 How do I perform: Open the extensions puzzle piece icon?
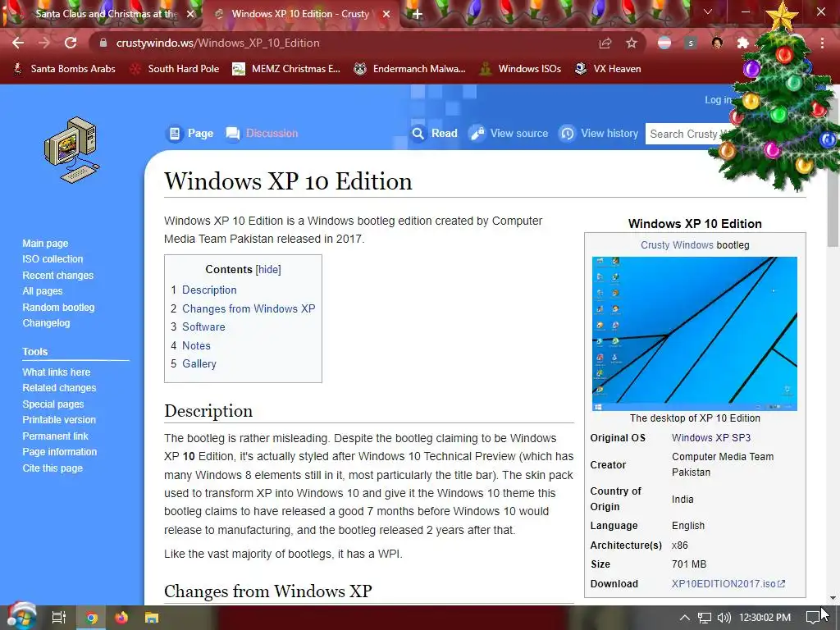(x=742, y=43)
